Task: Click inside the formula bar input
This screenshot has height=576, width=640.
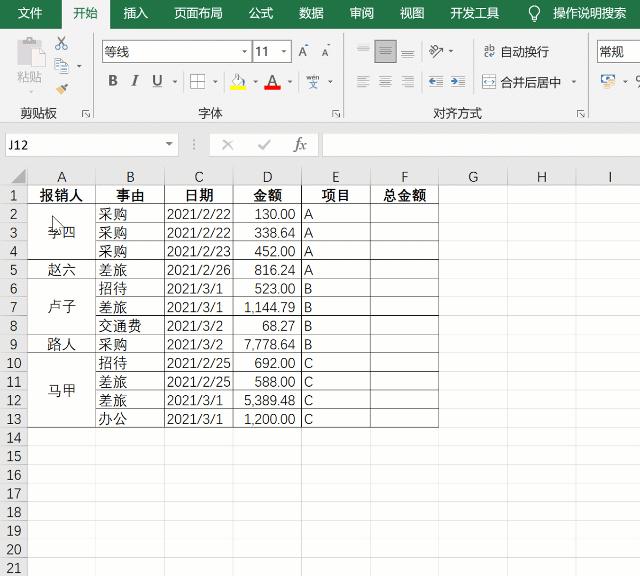Action: [x=481, y=145]
